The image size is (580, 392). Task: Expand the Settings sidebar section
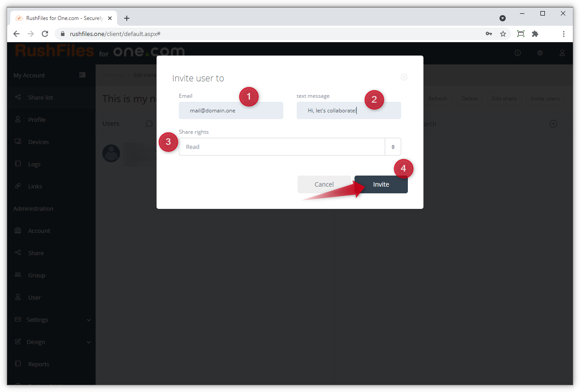51,320
